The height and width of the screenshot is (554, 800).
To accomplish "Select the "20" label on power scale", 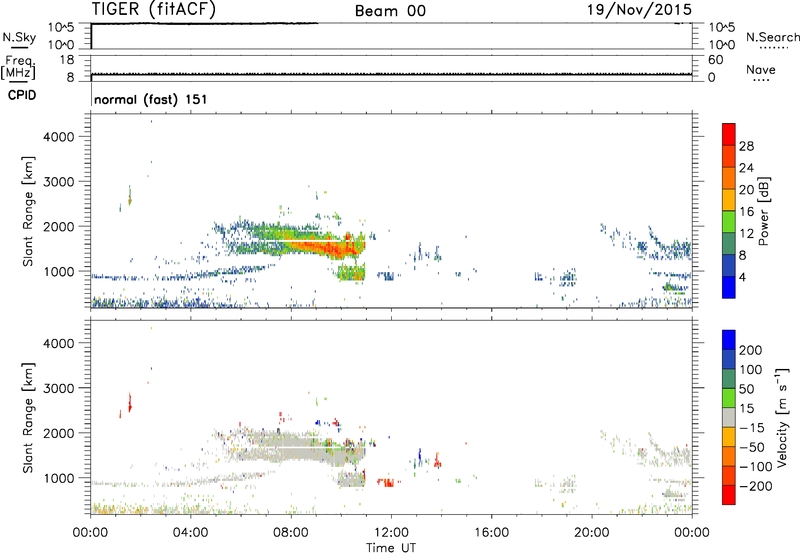I will coord(746,190).
